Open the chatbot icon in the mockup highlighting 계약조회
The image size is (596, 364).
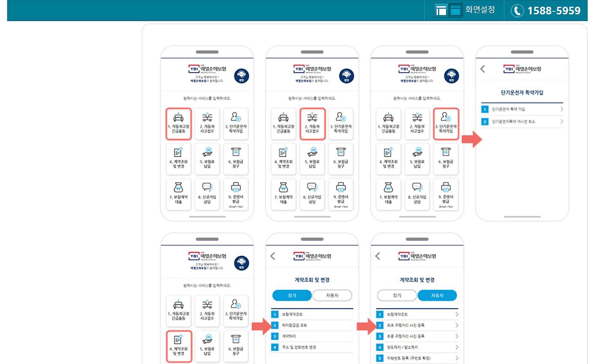(241, 263)
